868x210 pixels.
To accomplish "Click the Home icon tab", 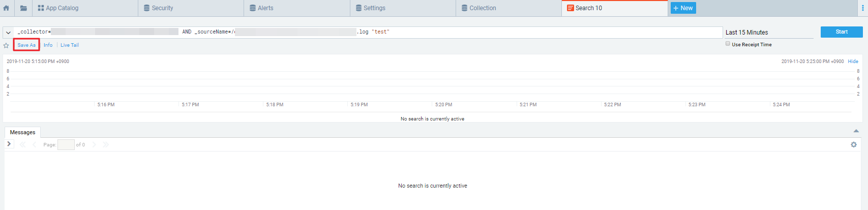I will (6, 8).
